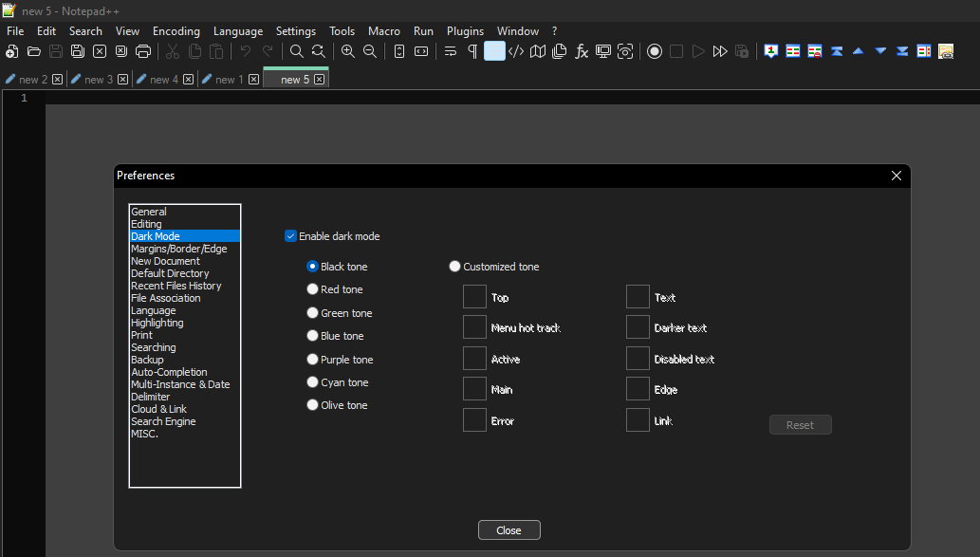Viewport: 980px width, 557px height.
Task: Click the Menu hot track color swatch
Action: (474, 327)
